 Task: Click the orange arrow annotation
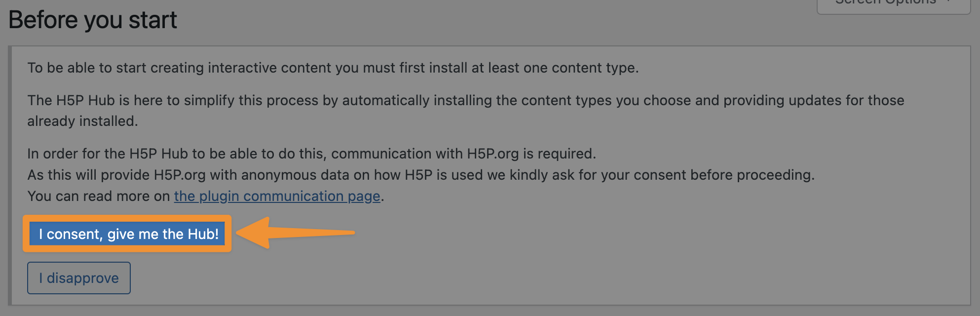[x=295, y=233]
